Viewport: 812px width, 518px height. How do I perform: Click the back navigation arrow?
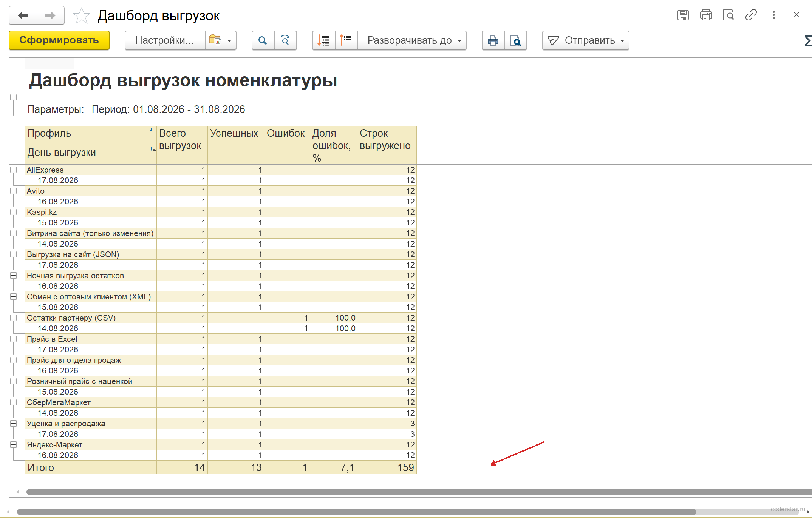pyautogui.click(x=23, y=15)
